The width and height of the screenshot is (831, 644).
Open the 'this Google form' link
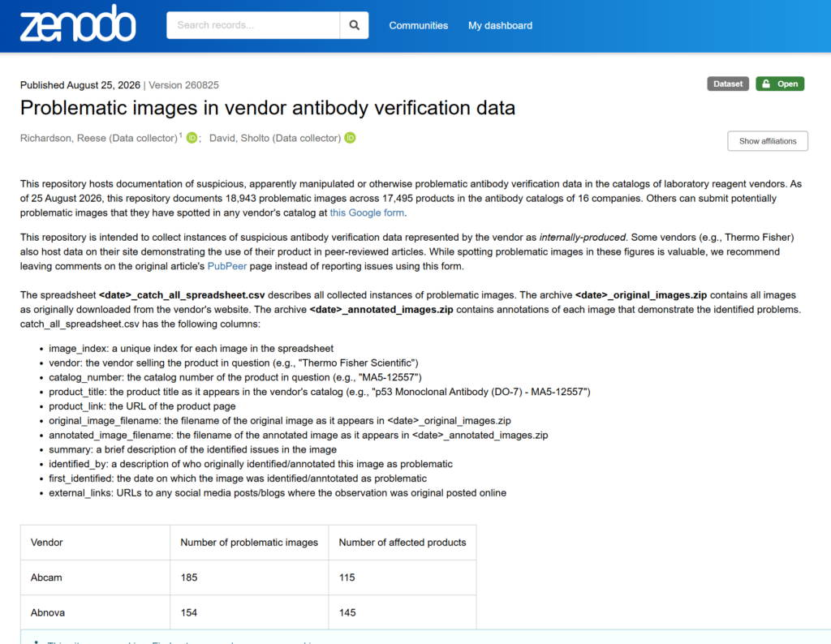coord(367,213)
